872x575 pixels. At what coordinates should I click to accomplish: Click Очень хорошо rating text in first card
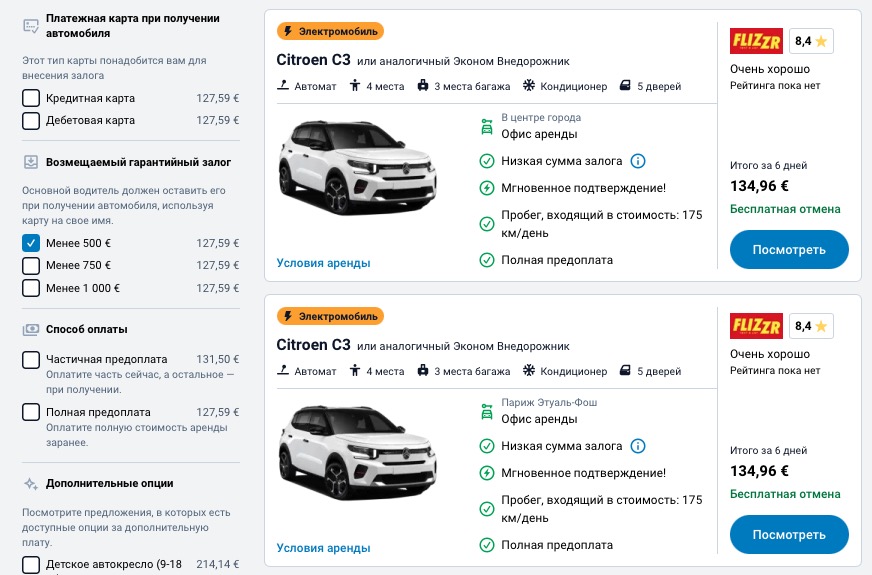click(770, 69)
